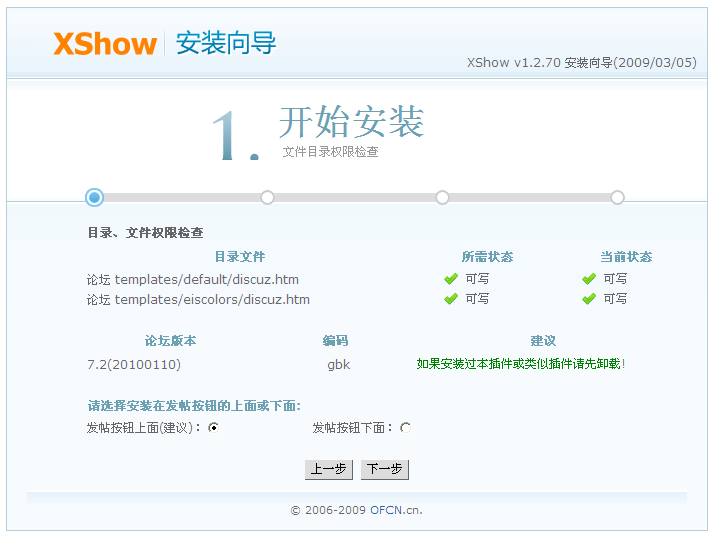Click the green uninstall suggestion message

521,364
